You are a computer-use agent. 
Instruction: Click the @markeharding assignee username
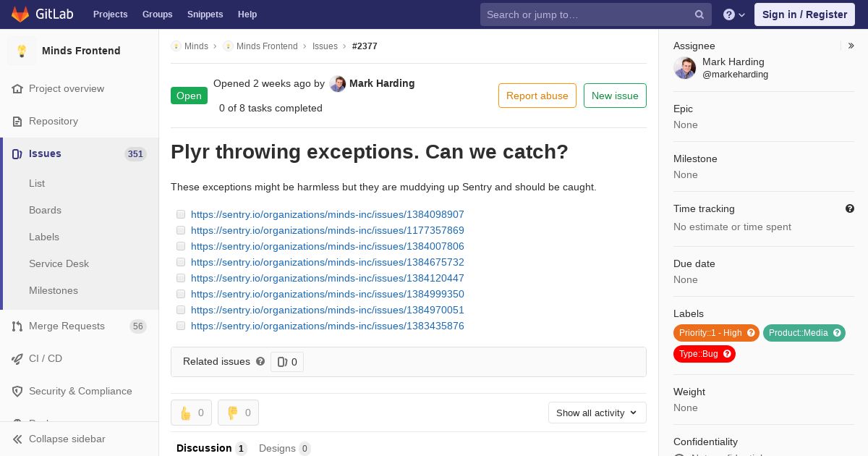click(735, 75)
